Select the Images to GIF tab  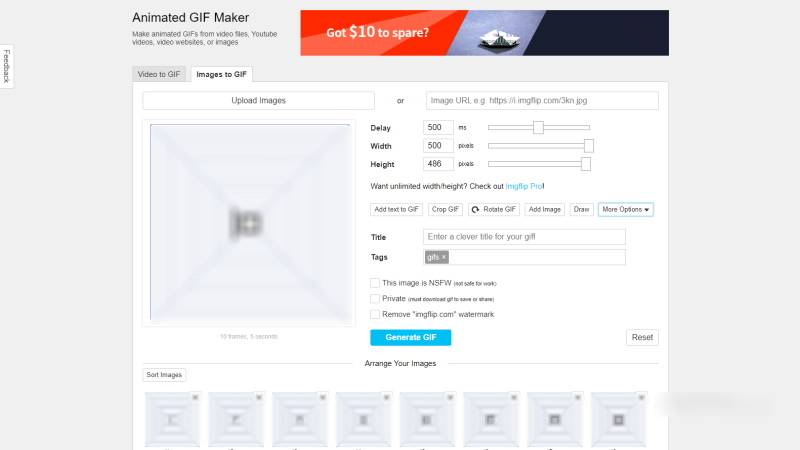pos(221,74)
